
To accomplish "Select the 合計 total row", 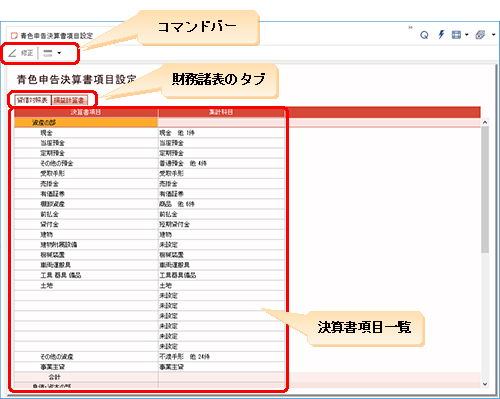I will coord(86,377).
